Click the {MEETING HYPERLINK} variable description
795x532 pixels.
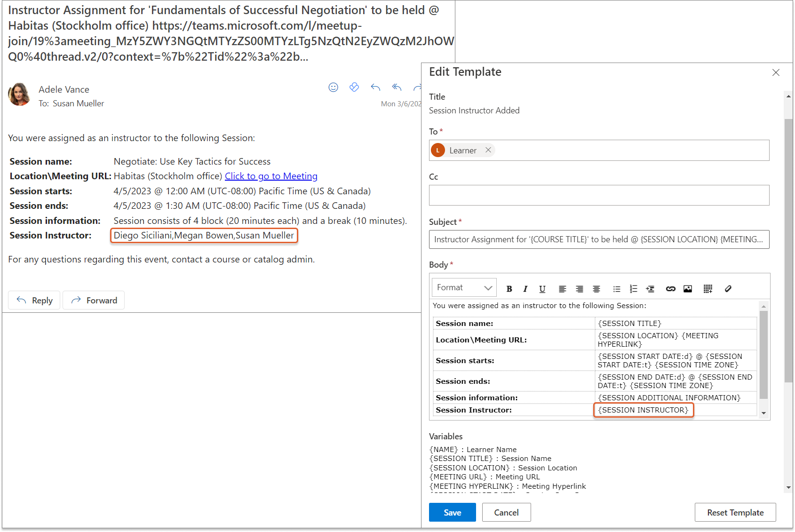(508, 486)
